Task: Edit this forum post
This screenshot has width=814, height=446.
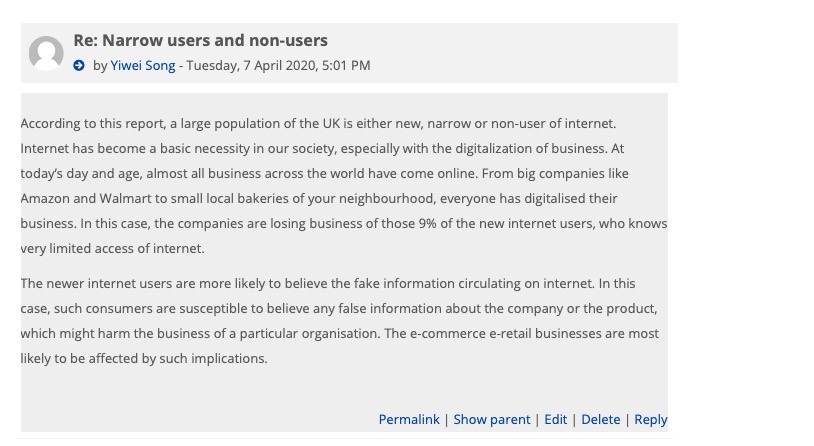Action: [x=555, y=420]
